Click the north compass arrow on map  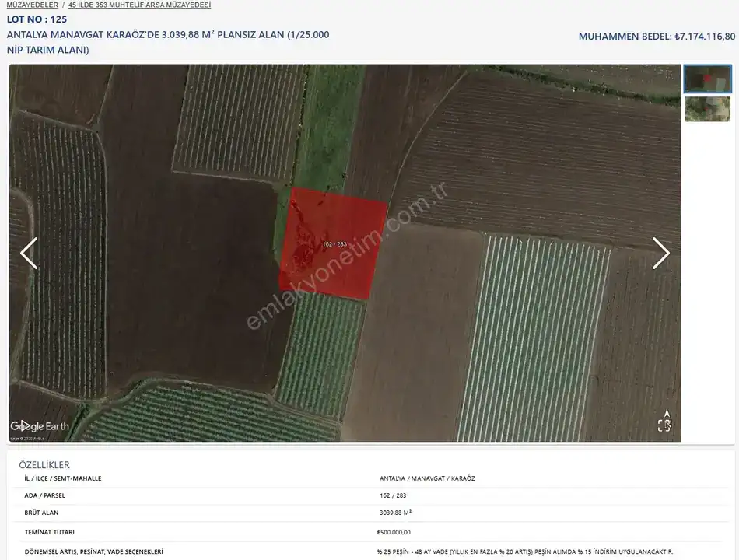(666, 412)
